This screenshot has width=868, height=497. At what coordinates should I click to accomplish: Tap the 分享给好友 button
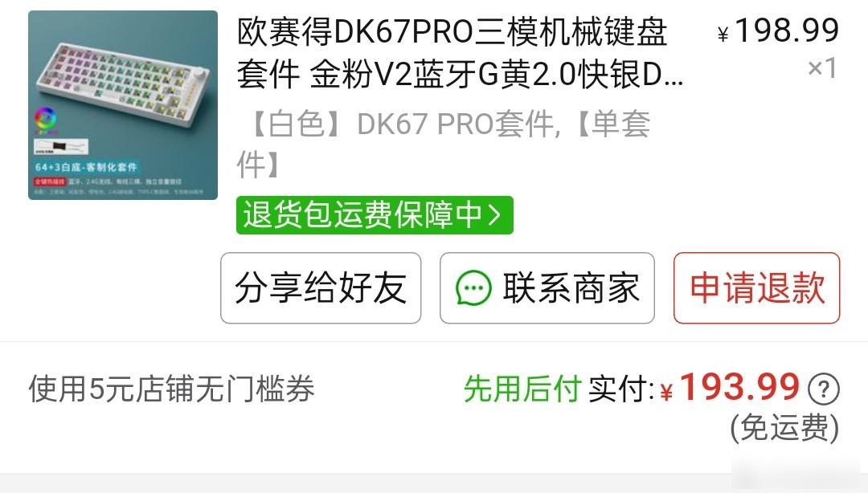click(x=321, y=288)
